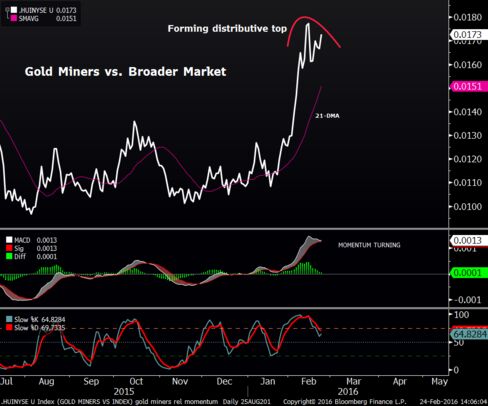Click the magenta 0.0151 SMAVG value tag
The height and width of the screenshot is (406, 488).
click(x=468, y=87)
